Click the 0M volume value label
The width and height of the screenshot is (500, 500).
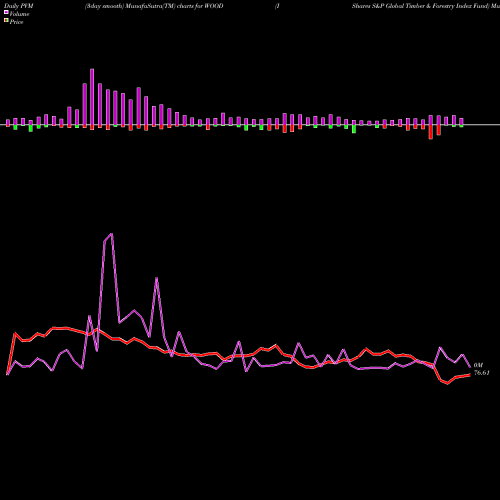478,365
